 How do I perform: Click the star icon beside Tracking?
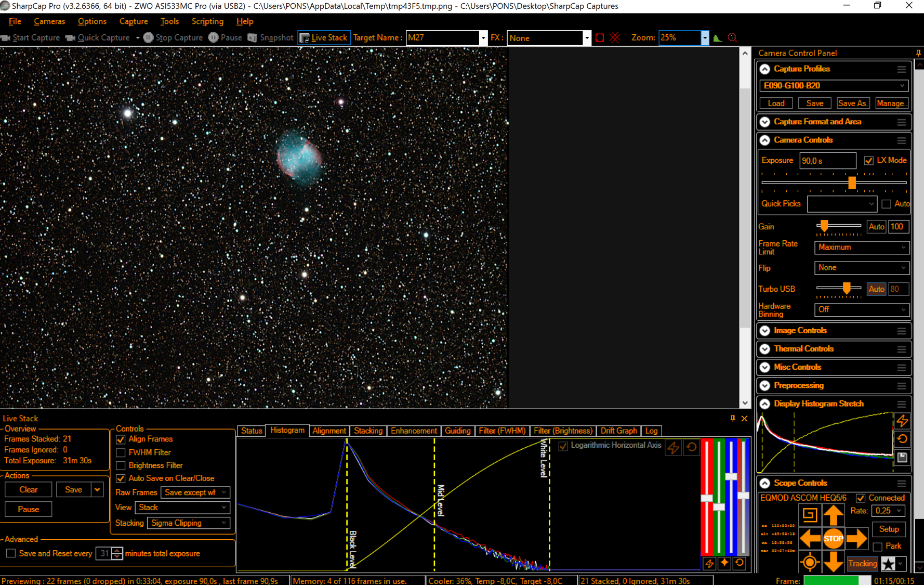click(888, 564)
